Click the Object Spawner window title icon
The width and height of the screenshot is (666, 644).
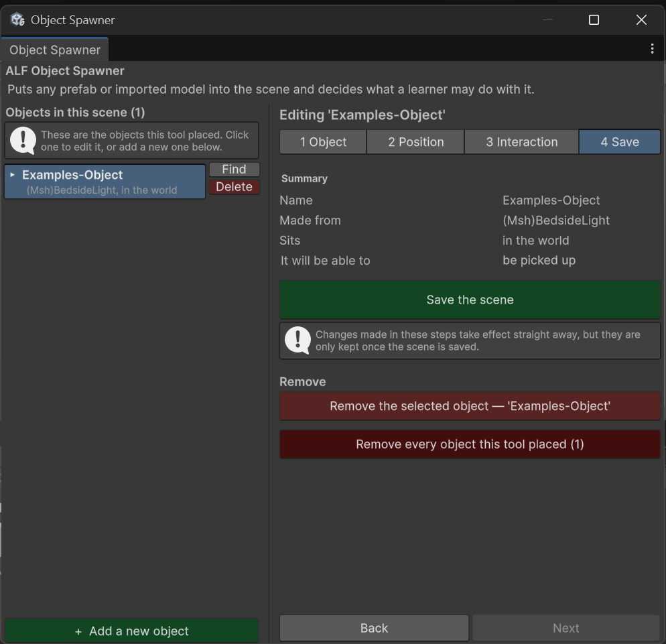tap(17, 19)
